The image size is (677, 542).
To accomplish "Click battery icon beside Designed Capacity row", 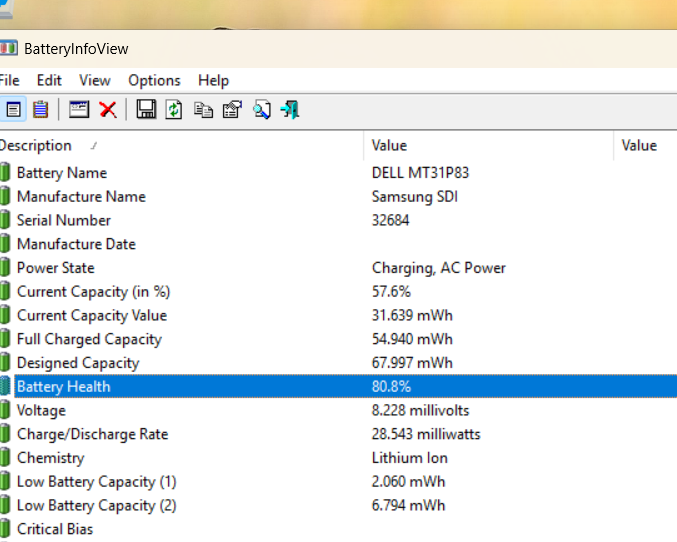I will tap(5, 362).
